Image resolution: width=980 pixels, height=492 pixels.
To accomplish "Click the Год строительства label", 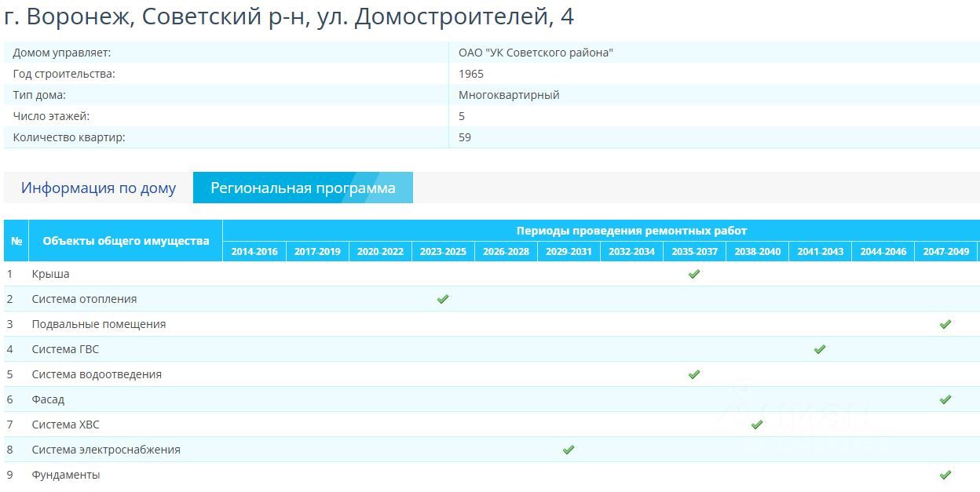I will [64, 74].
